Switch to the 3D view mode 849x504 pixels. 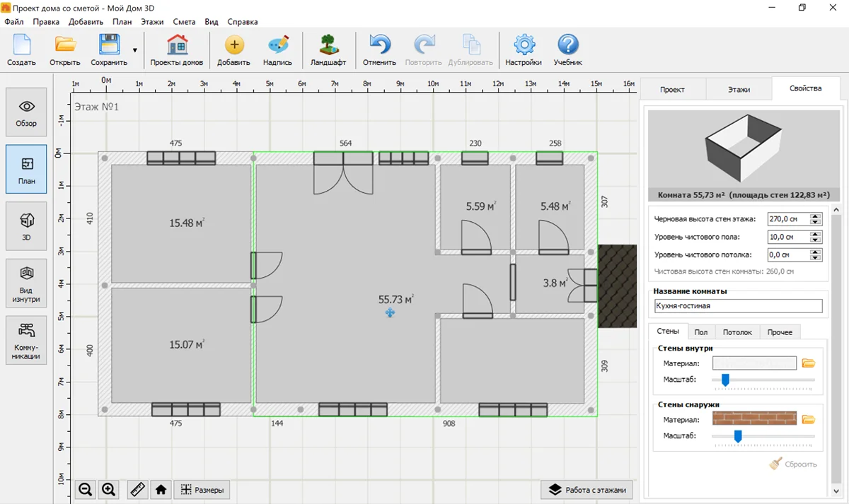coord(26,226)
